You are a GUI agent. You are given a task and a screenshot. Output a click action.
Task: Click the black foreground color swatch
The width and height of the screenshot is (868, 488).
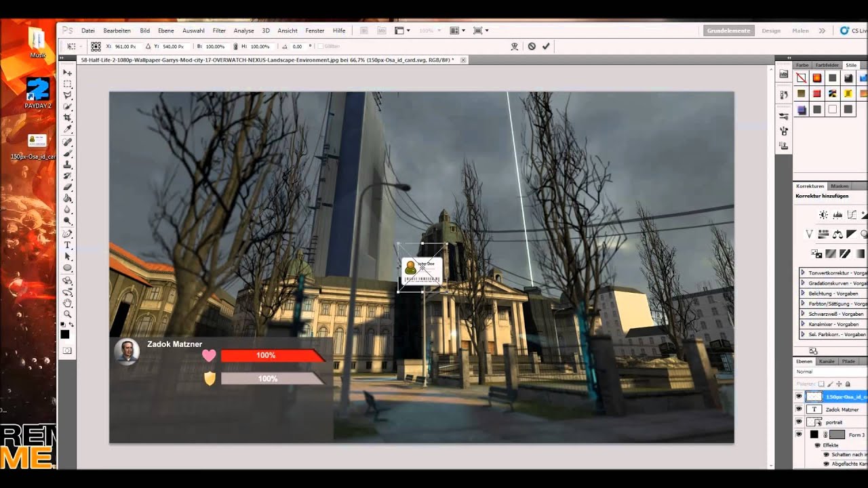(x=65, y=334)
